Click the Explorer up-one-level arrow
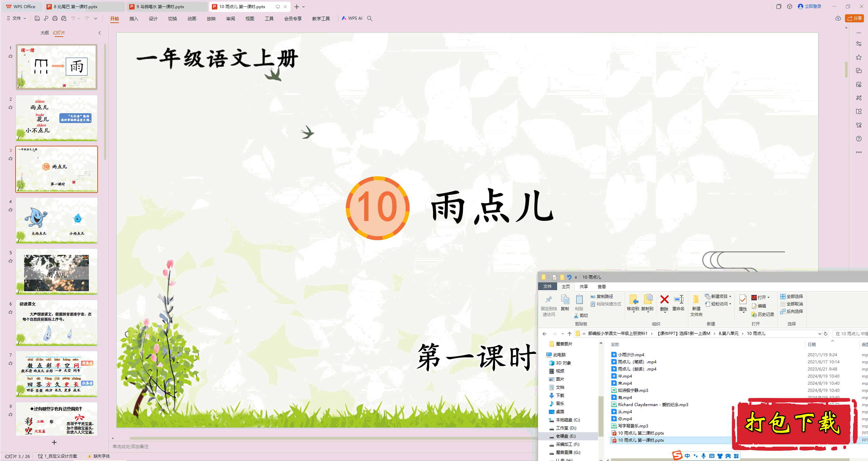 tap(570, 334)
